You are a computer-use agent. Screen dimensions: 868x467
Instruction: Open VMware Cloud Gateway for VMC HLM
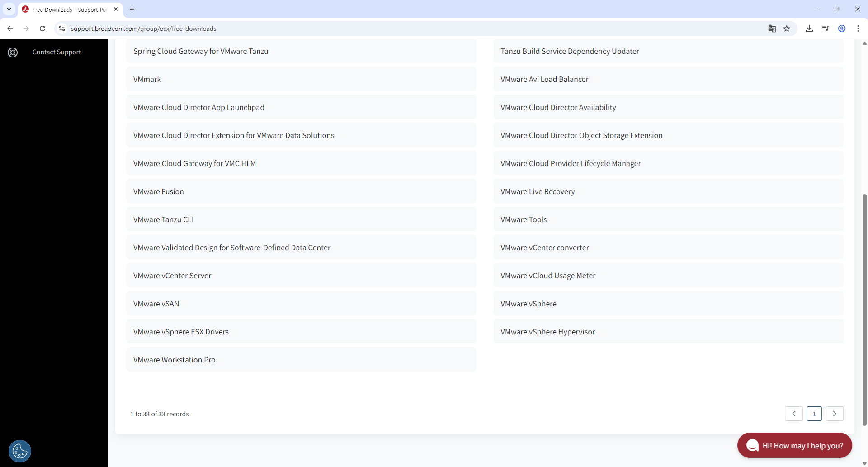pyautogui.click(x=301, y=163)
